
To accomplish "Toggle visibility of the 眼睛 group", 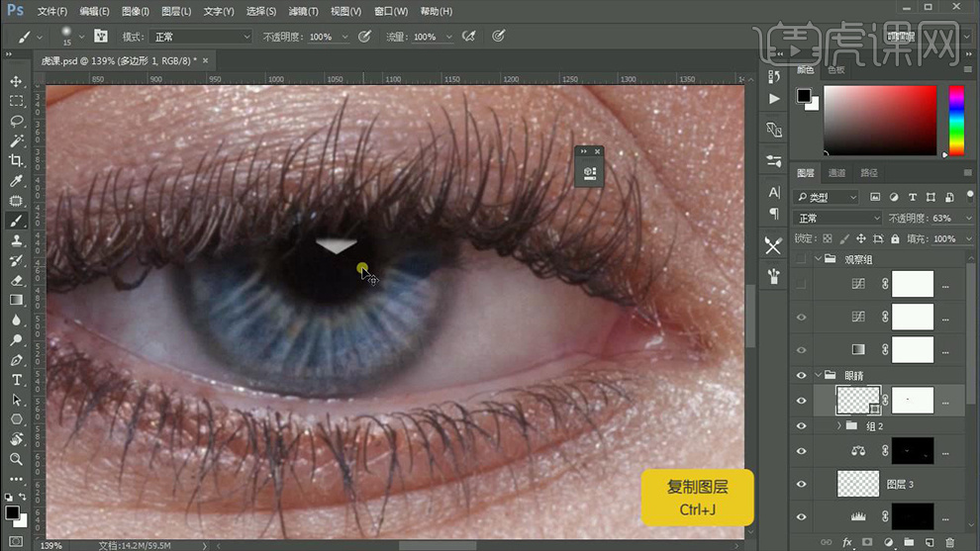I will (802, 376).
